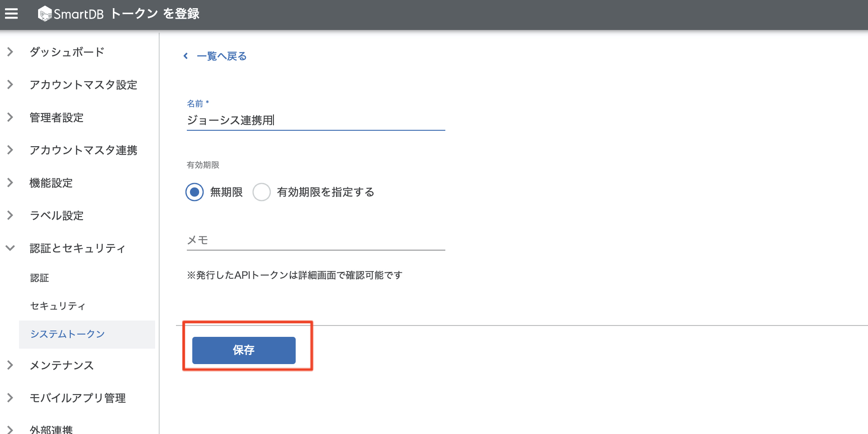Open the 認証 submenu item
Image resolution: width=868 pixels, height=434 pixels.
pyautogui.click(x=39, y=278)
